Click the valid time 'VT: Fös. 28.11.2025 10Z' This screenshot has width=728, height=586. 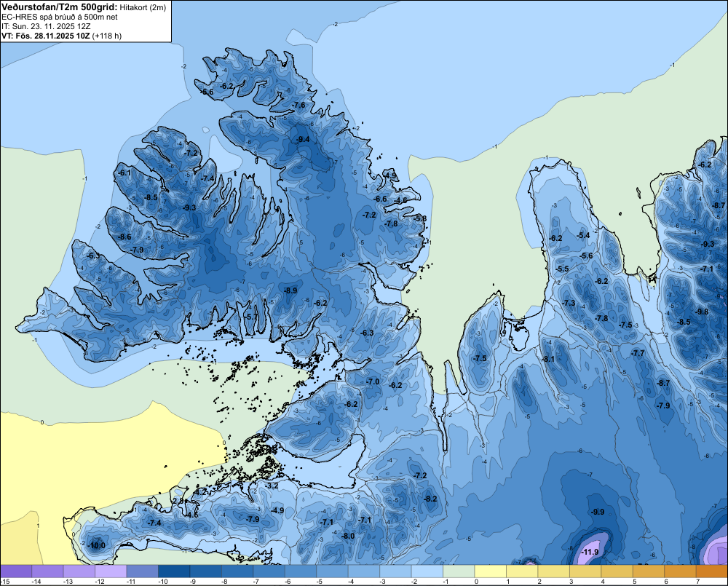45,36
